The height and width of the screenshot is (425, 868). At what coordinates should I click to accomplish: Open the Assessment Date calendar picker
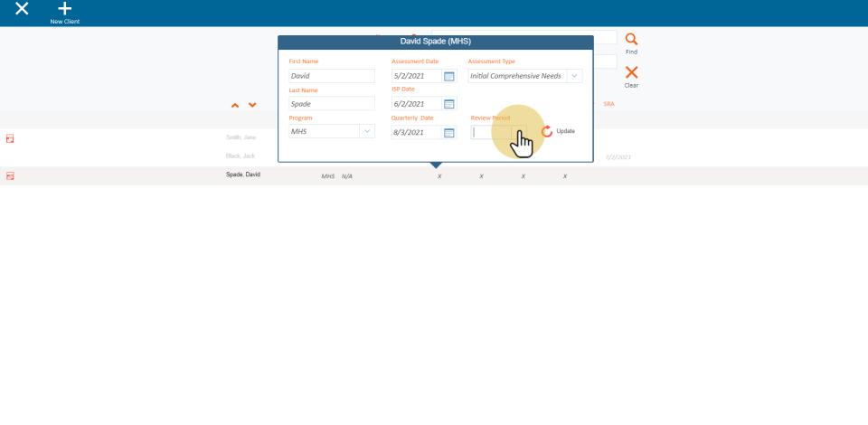click(449, 76)
